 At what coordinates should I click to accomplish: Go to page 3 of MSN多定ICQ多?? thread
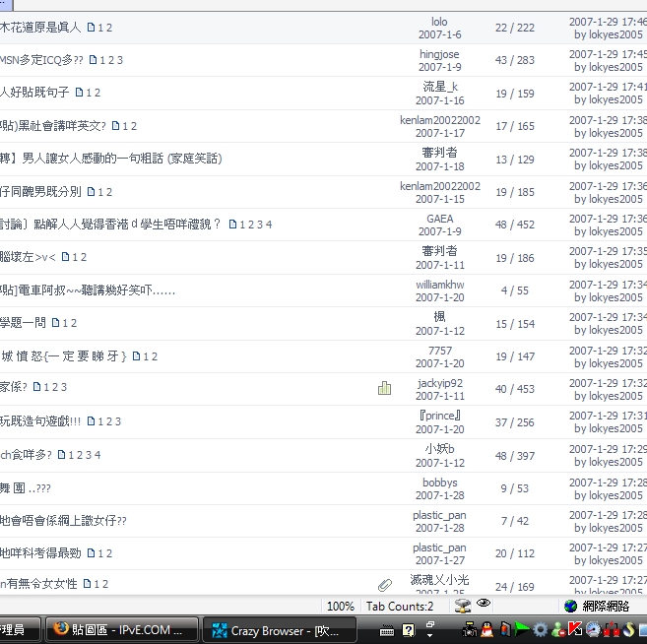tap(120, 60)
